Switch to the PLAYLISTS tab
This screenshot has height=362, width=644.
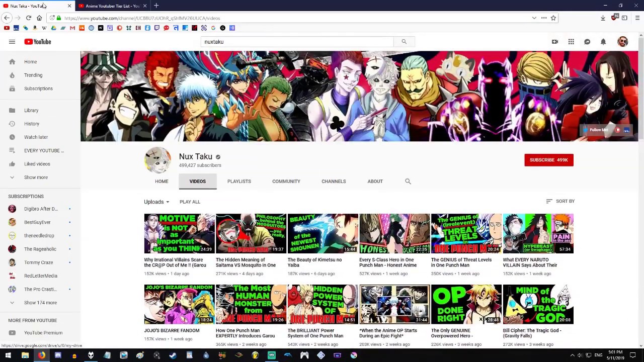(239, 181)
